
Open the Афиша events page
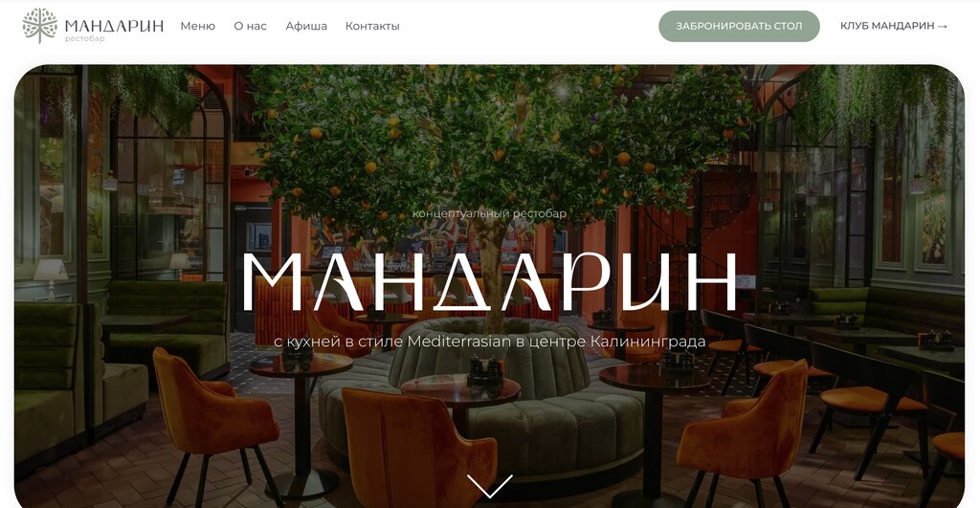306,26
